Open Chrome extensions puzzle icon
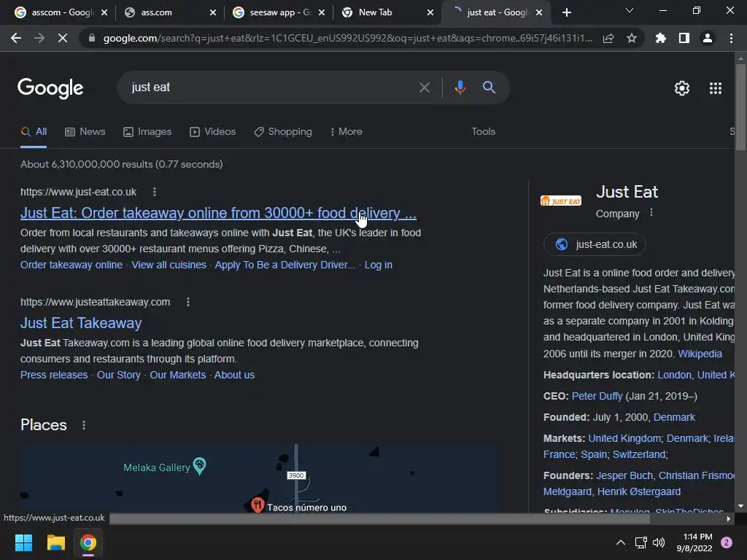The height and width of the screenshot is (560, 747). [x=661, y=38]
